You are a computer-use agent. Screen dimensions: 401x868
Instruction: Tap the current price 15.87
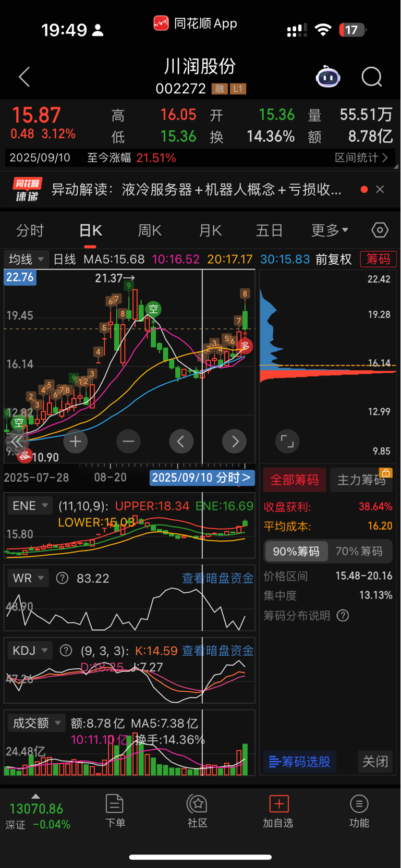(x=36, y=115)
